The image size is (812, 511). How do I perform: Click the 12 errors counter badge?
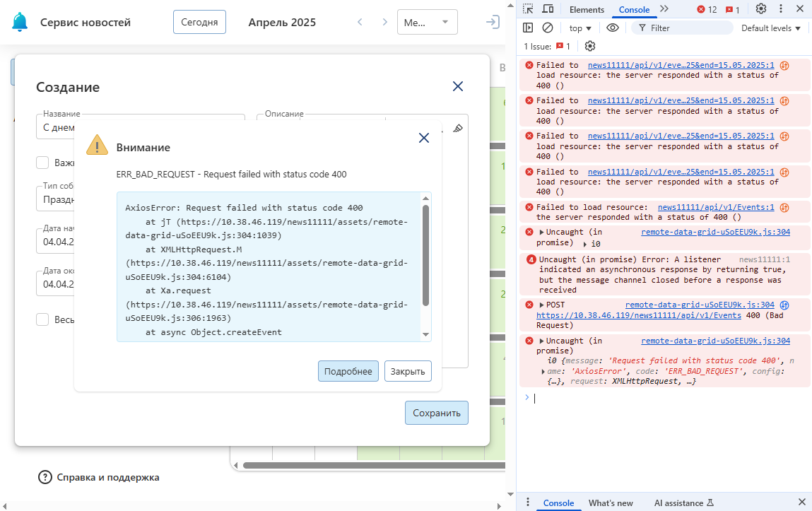[x=707, y=9]
